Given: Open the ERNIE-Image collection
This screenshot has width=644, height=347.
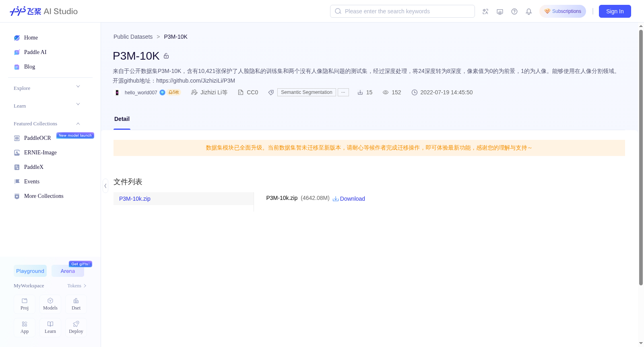Looking at the screenshot, I should point(40,153).
